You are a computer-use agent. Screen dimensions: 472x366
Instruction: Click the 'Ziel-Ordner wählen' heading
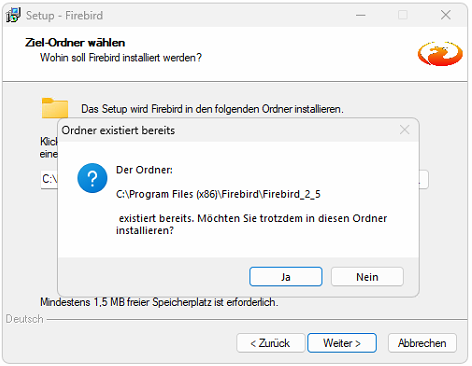[x=75, y=43]
